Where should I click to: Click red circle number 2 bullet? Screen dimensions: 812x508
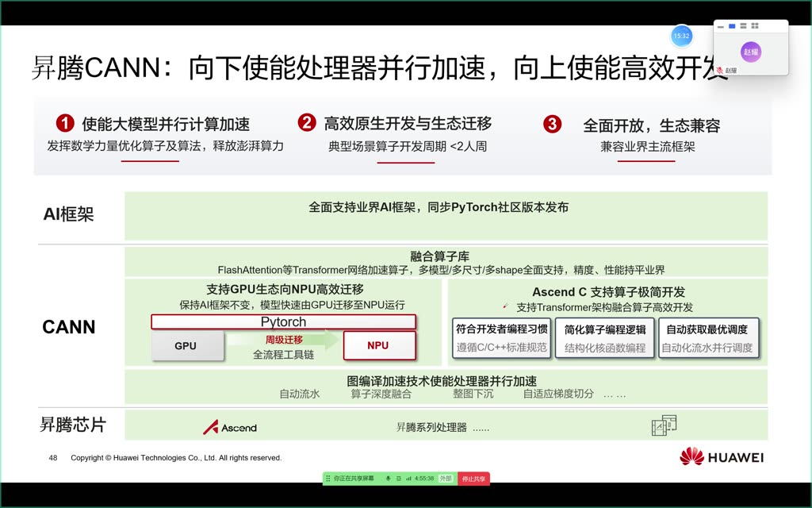click(307, 123)
